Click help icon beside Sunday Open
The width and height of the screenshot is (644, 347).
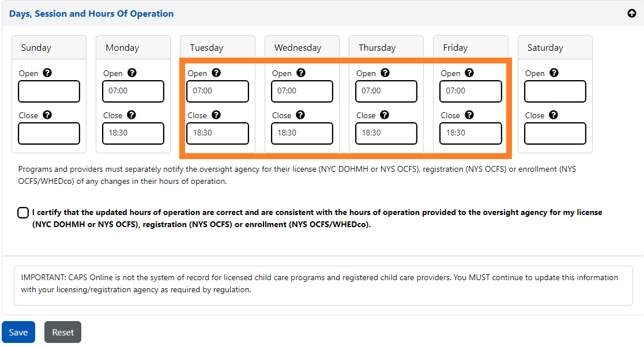(47, 73)
